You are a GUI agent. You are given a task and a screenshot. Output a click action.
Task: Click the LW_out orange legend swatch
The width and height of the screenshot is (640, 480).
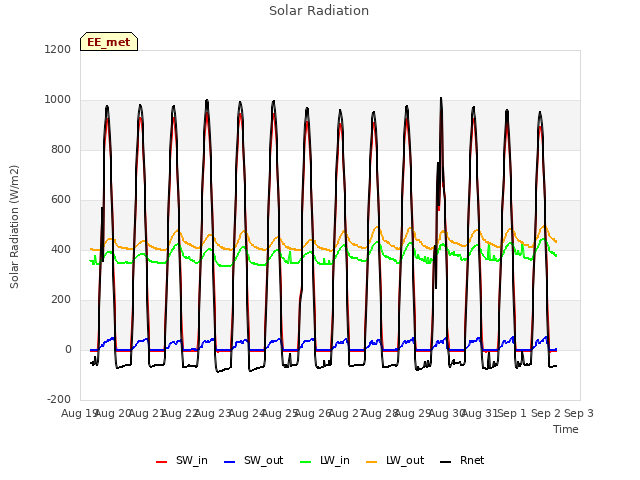point(371,462)
